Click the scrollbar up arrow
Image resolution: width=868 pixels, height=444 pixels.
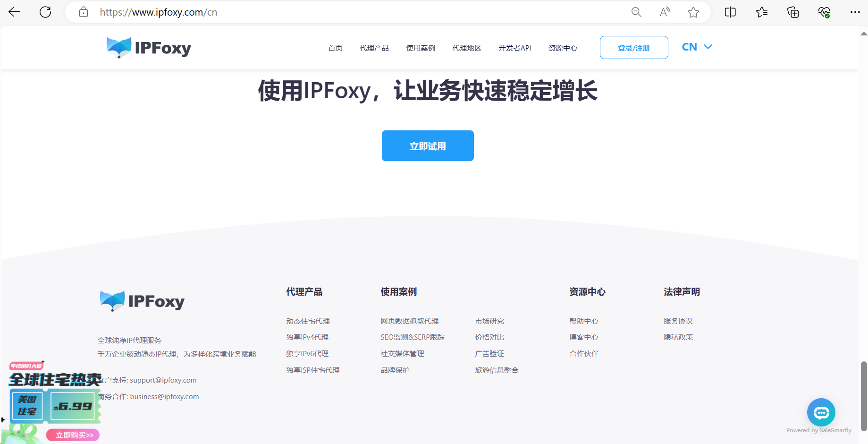(864, 34)
